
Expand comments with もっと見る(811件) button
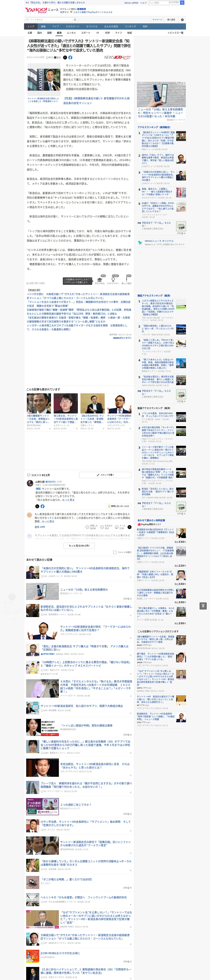pyautogui.click(x=79, y=546)
